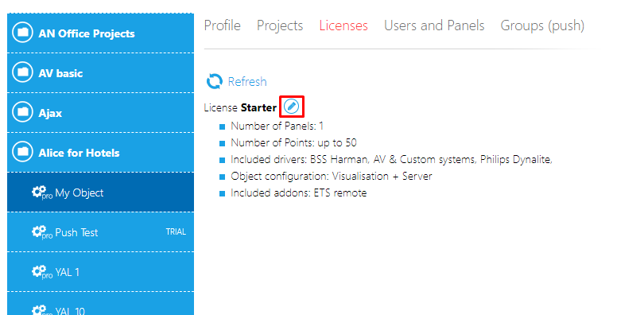This screenshot has width=644, height=315.
Task: Select the YAL 1 object
Action: point(100,272)
